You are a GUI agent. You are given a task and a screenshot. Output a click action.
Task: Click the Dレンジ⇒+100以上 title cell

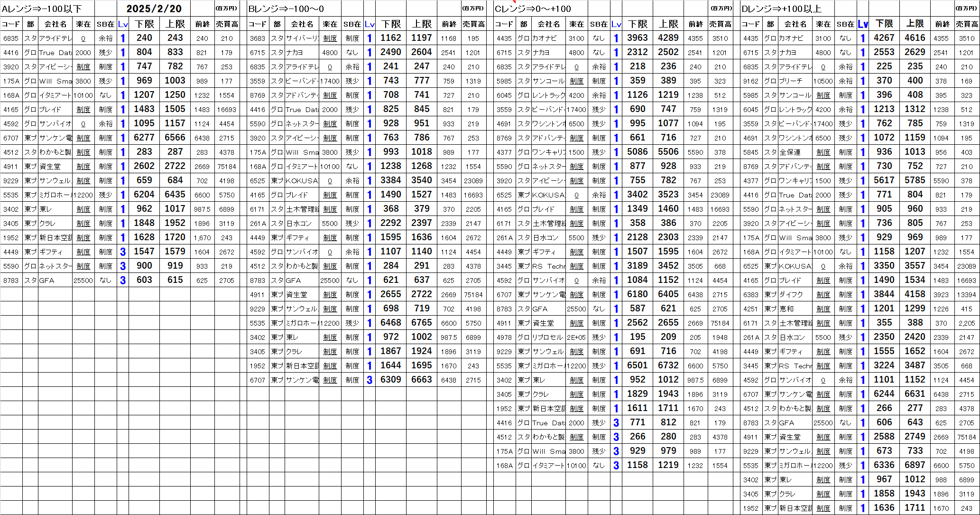pos(781,9)
